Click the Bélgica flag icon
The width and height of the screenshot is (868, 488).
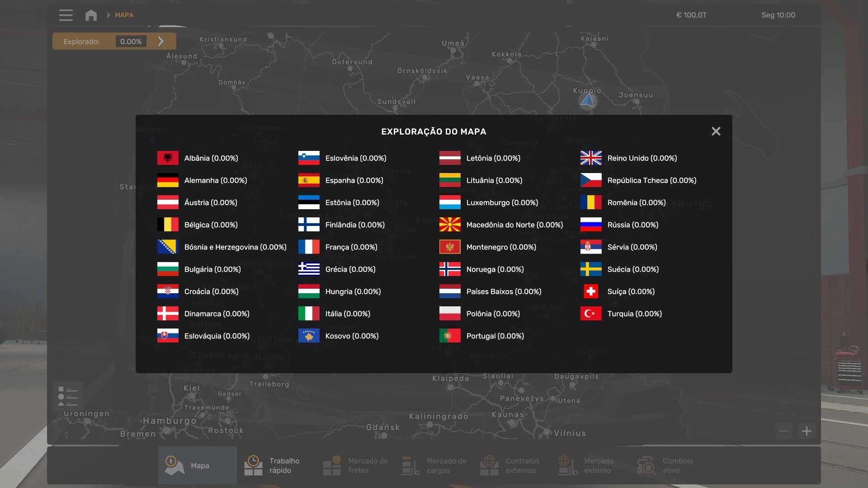click(168, 225)
